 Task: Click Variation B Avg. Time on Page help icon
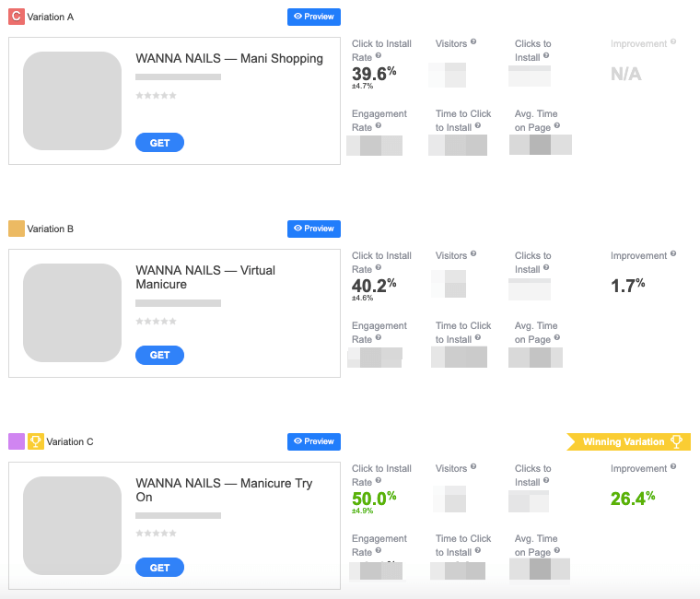tap(556, 337)
